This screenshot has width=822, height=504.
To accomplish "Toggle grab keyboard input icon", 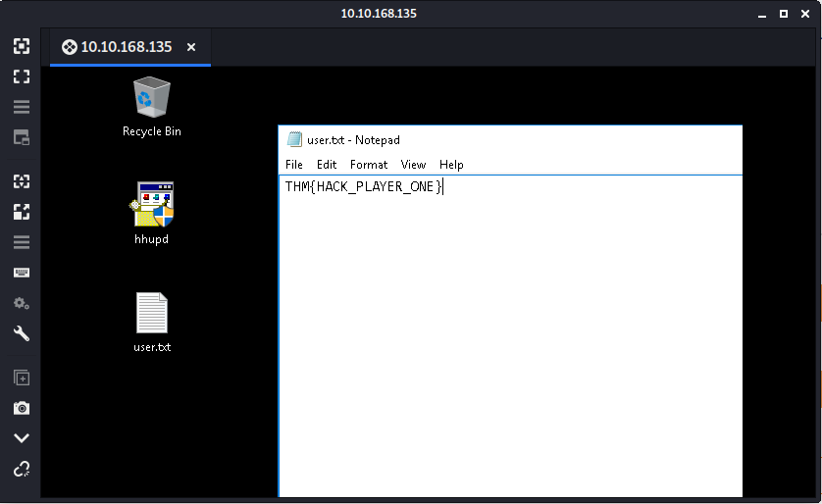I will click(21, 273).
